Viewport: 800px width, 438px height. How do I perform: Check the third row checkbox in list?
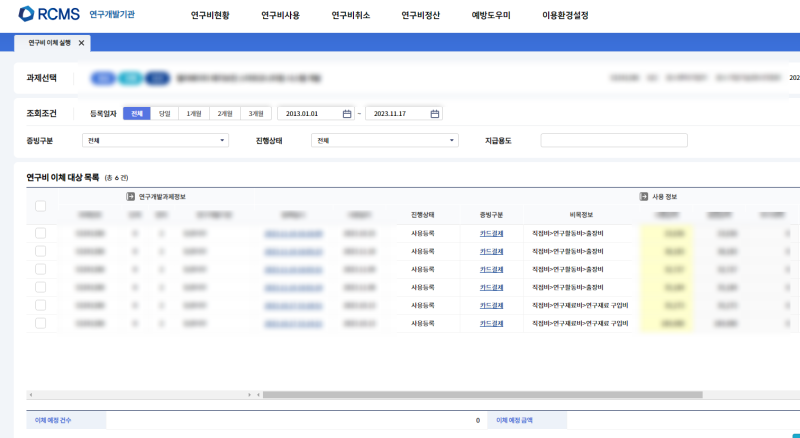[40, 269]
